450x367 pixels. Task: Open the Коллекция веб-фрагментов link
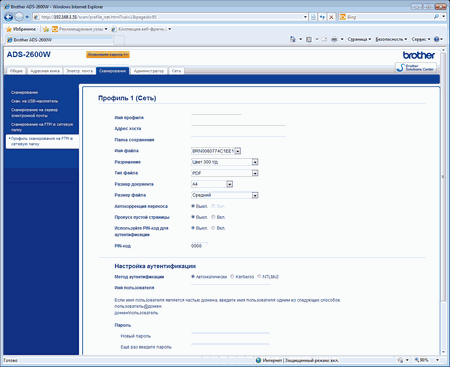click(141, 29)
